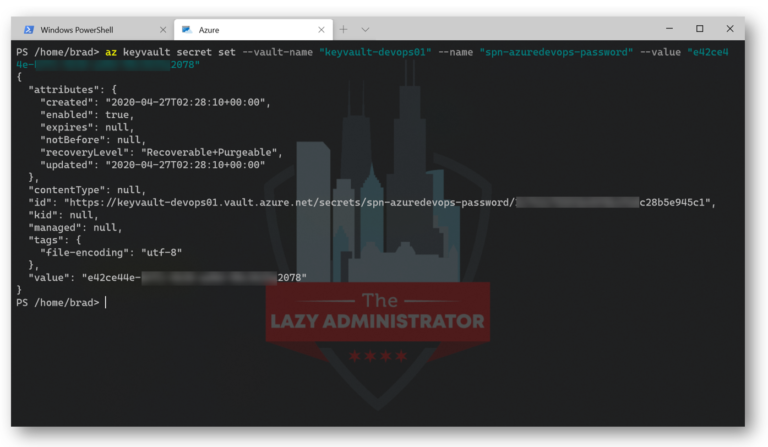768x447 pixels.
Task: Click the empty PS /home/brad> prompt
Action: point(61,303)
